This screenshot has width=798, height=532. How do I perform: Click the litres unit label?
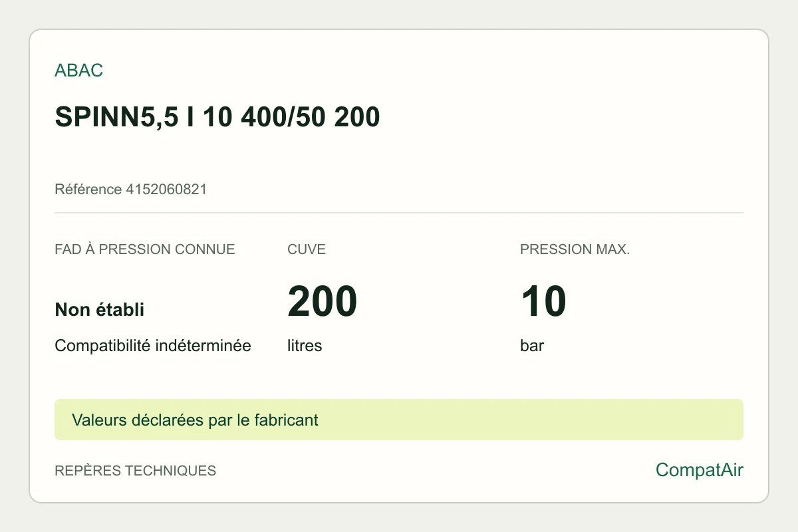(x=305, y=346)
